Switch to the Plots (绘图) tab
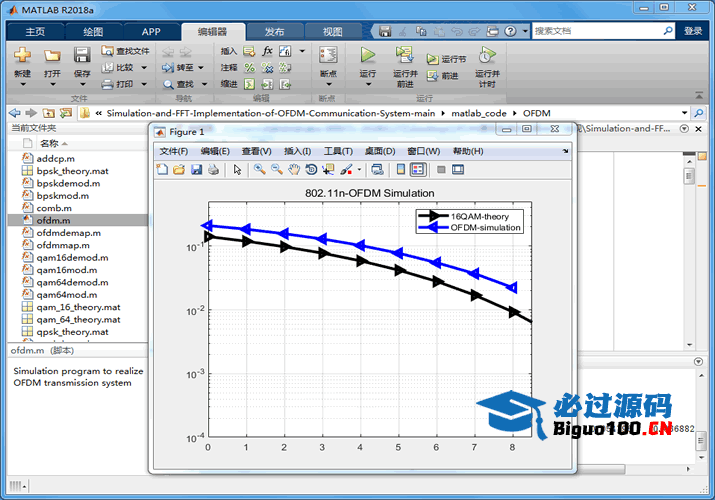715x500 pixels. point(93,31)
